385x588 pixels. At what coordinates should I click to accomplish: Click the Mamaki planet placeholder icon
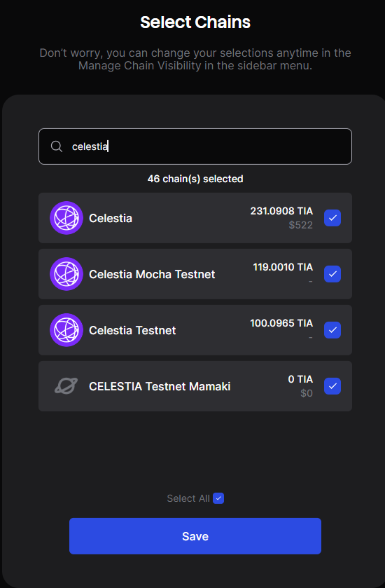pos(66,386)
